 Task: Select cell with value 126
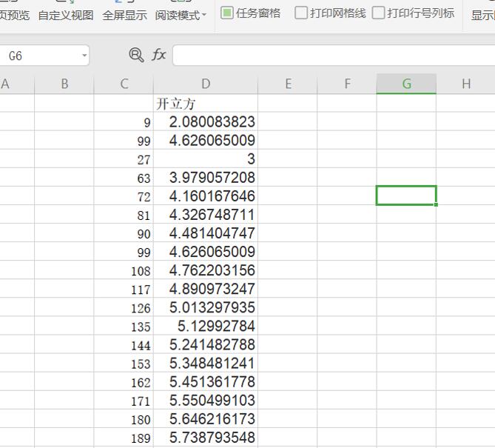tap(124, 307)
